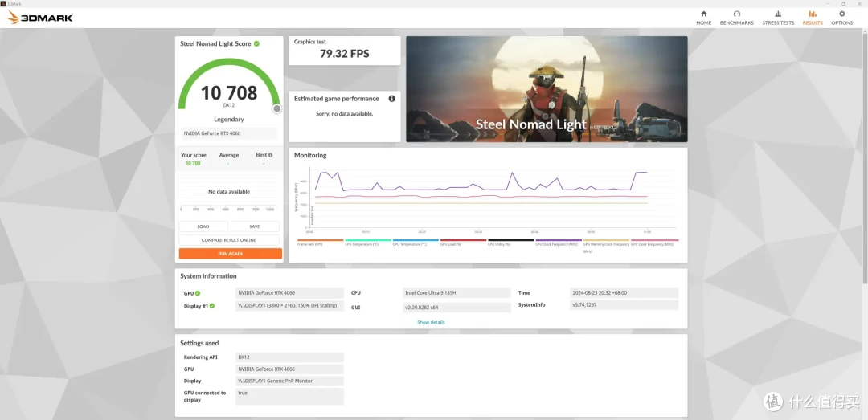The height and width of the screenshot is (420, 868).
Task: Click the v2.29.8282 s64 GUI value
Action: click(457, 307)
